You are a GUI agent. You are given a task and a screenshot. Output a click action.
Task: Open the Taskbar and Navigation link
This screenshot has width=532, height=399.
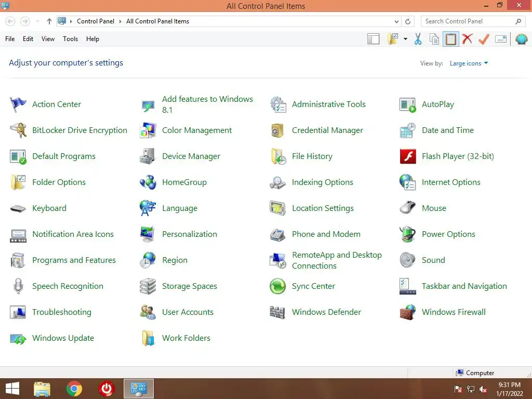click(464, 286)
